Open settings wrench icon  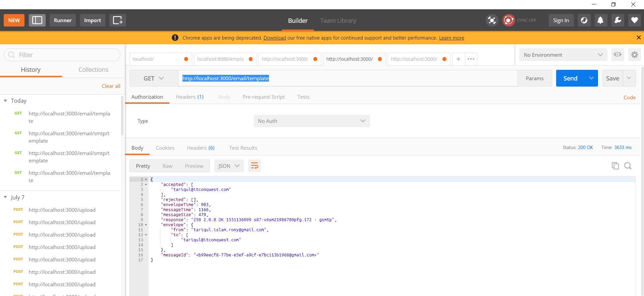pyautogui.click(x=618, y=20)
